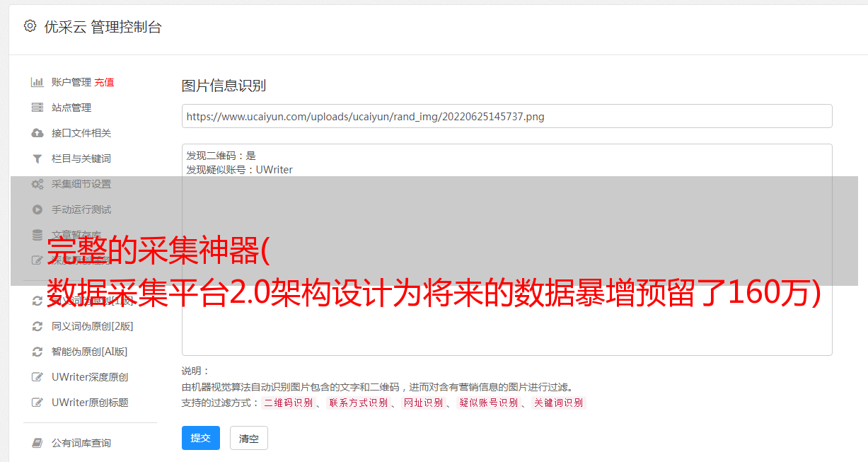Click the 清空 button
Image resolution: width=868 pixels, height=462 pixels.
click(249, 438)
